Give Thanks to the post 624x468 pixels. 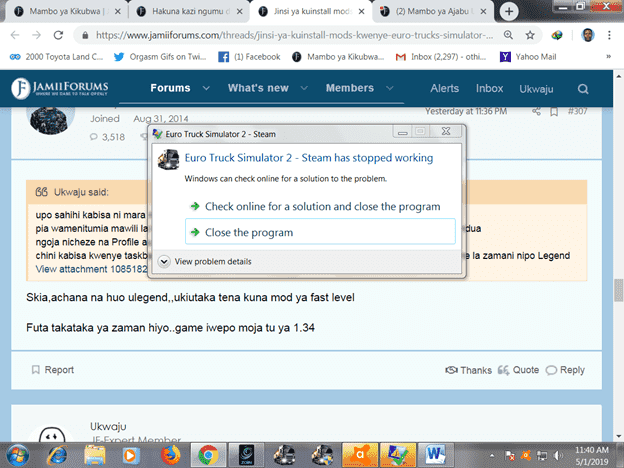(468, 370)
